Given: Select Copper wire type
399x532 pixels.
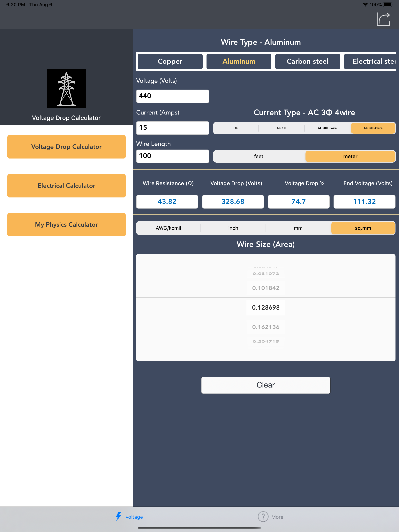Looking at the screenshot, I should coord(170,61).
